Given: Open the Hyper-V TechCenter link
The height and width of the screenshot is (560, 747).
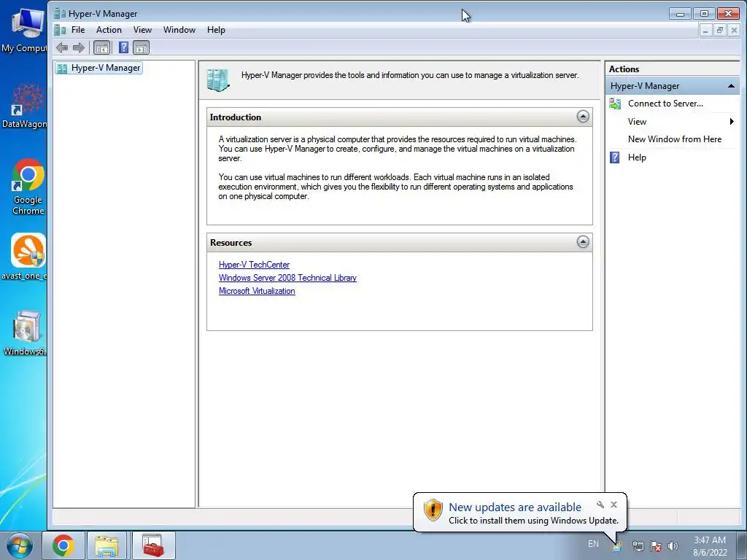Looking at the screenshot, I should click(x=254, y=265).
